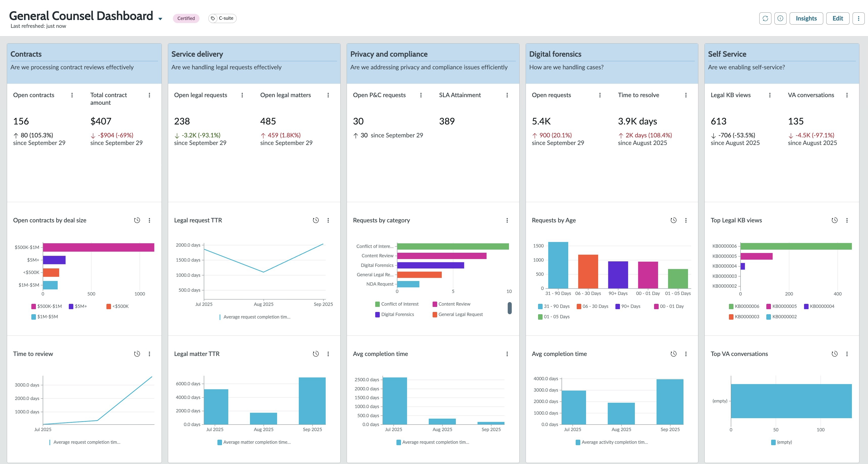The image size is (868, 464).
Task: Click the legend scrollbar in Requests by category
Action: (x=509, y=308)
